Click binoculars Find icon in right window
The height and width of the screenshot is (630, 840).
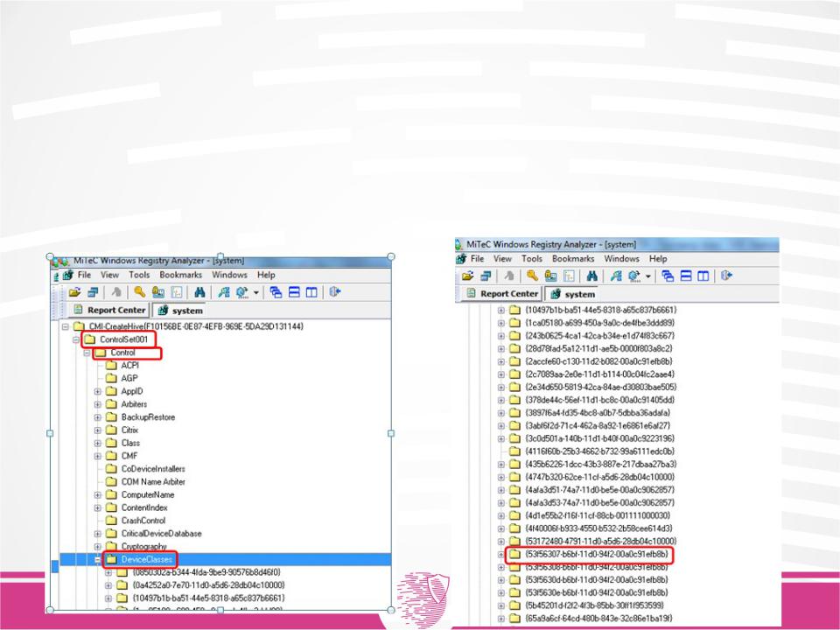point(592,276)
